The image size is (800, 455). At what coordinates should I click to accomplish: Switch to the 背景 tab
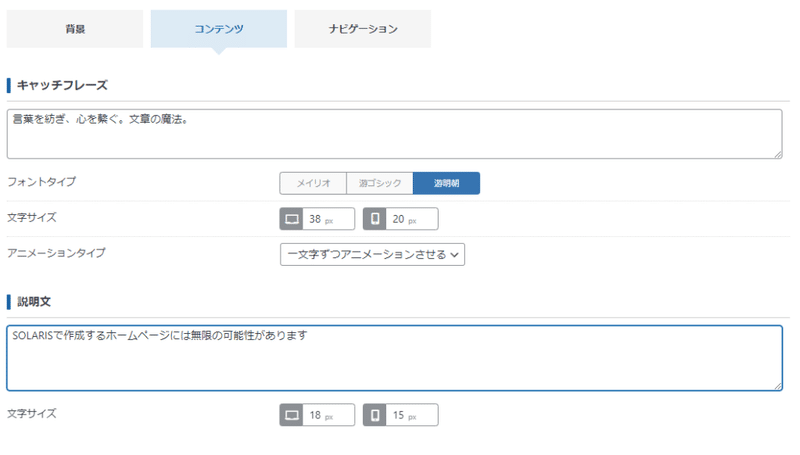[x=74, y=29]
